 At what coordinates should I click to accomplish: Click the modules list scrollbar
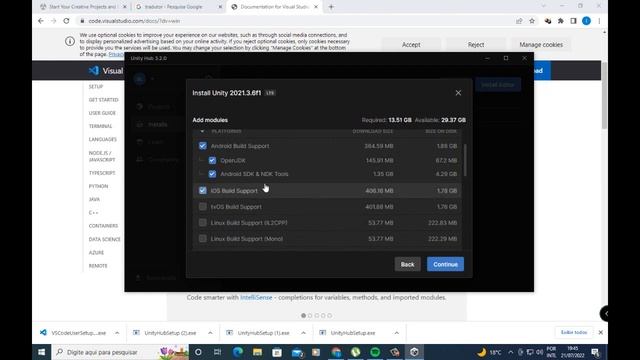click(465, 160)
